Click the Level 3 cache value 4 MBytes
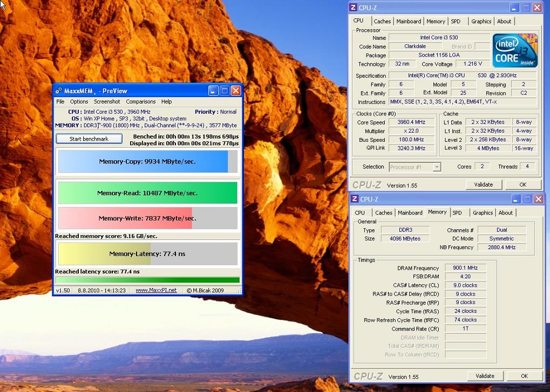 tap(488, 148)
